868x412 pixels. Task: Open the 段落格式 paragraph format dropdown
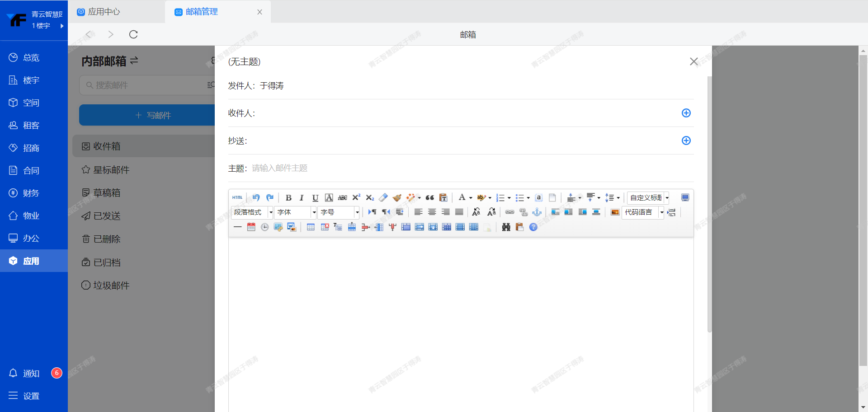point(252,212)
